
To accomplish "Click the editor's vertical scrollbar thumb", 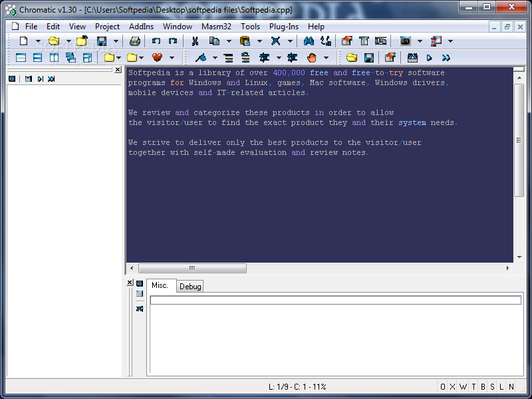I will point(519,140).
